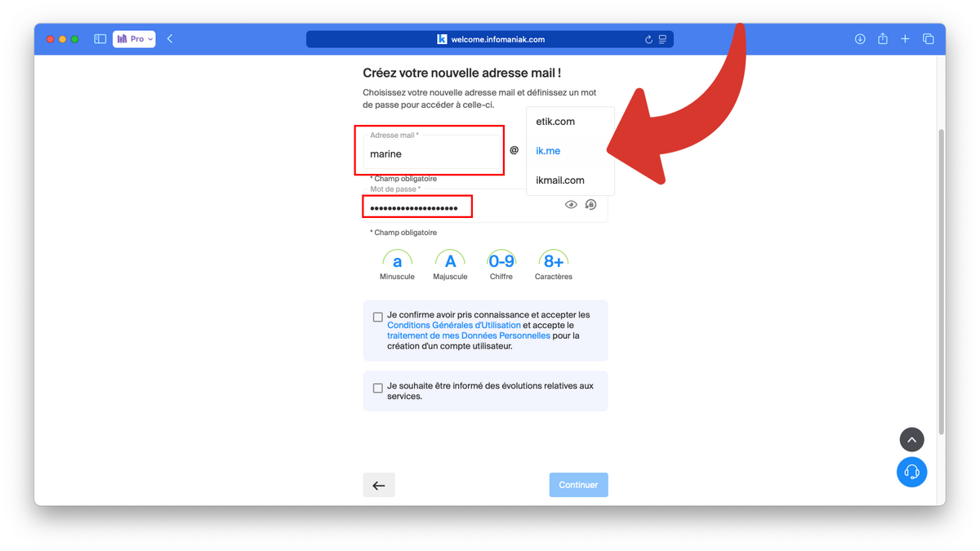Click the Chiffre 0-9 requirement indicator

[501, 265]
